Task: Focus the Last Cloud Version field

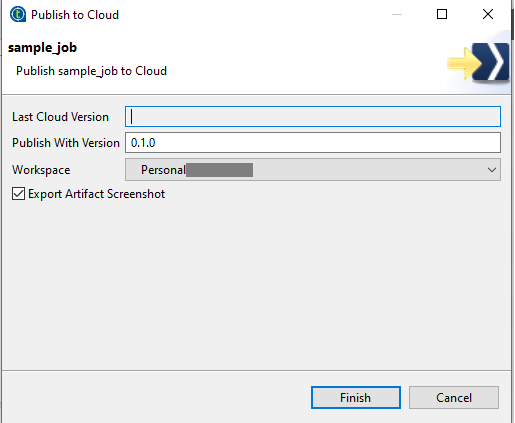Action: click(x=313, y=117)
